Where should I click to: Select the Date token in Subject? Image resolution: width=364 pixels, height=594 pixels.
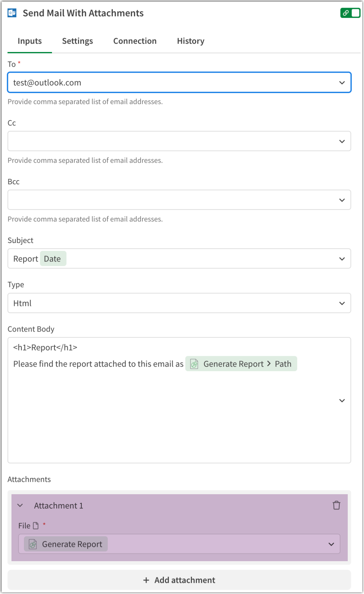tap(53, 259)
